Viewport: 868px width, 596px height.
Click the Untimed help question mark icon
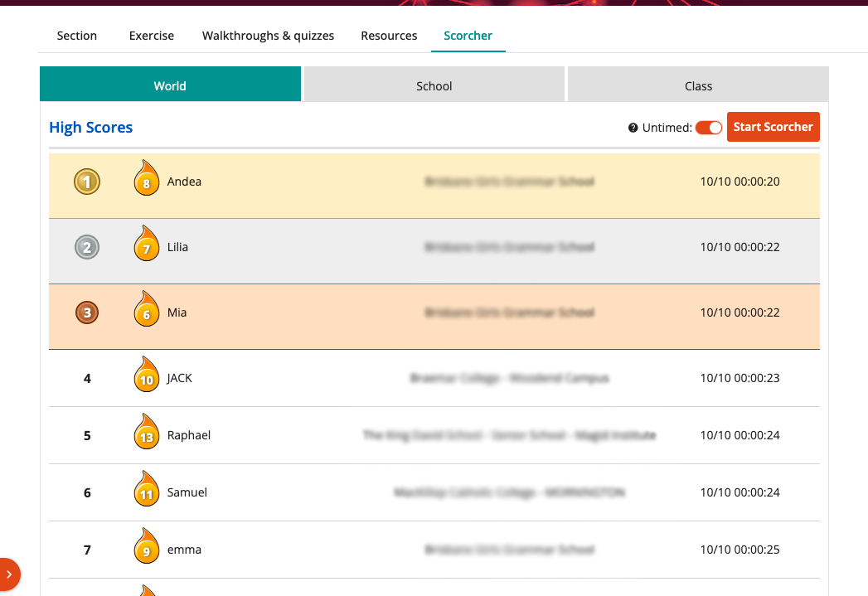tap(633, 128)
